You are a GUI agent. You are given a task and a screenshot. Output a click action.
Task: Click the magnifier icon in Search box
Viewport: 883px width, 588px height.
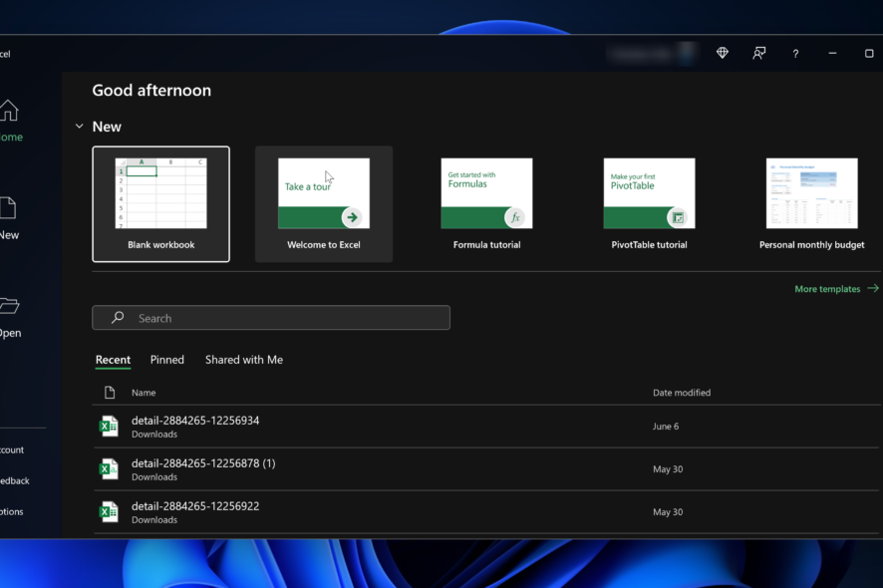pyautogui.click(x=118, y=318)
